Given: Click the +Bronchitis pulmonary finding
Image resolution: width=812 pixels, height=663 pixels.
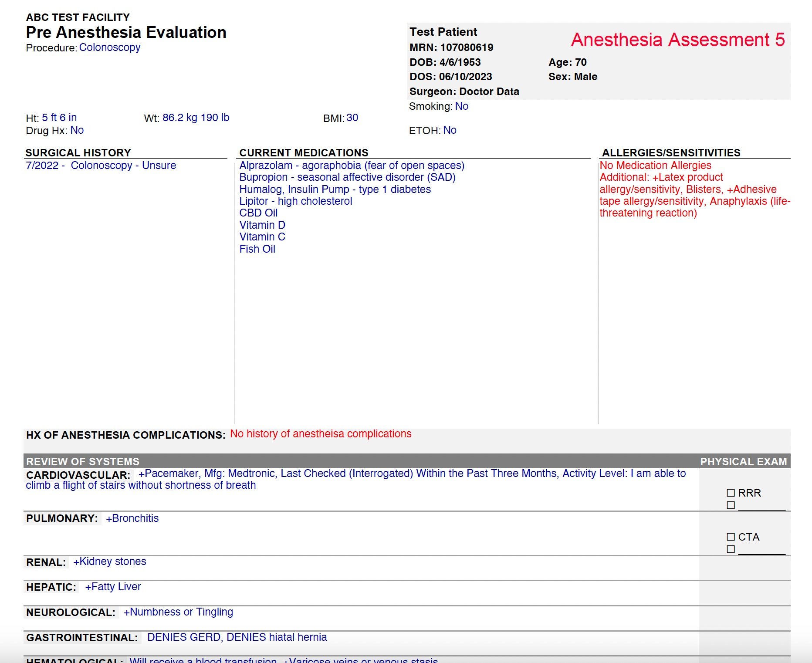Looking at the screenshot, I should coord(132,518).
